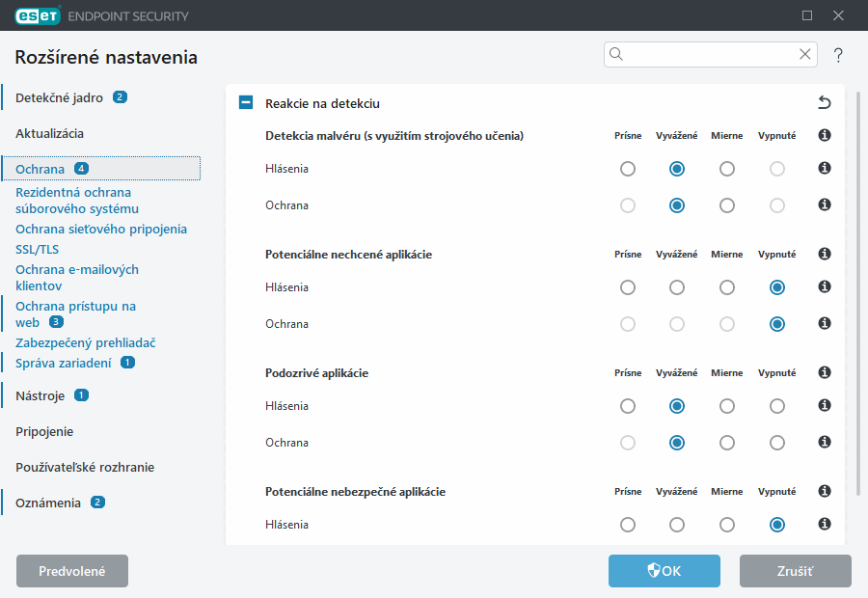
Task: Clear the search field with X icon
Action: [805, 54]
